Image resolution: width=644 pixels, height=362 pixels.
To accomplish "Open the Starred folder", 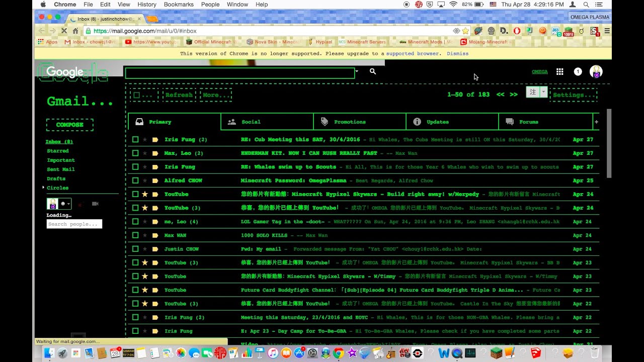I will click(x=58, y=151).
